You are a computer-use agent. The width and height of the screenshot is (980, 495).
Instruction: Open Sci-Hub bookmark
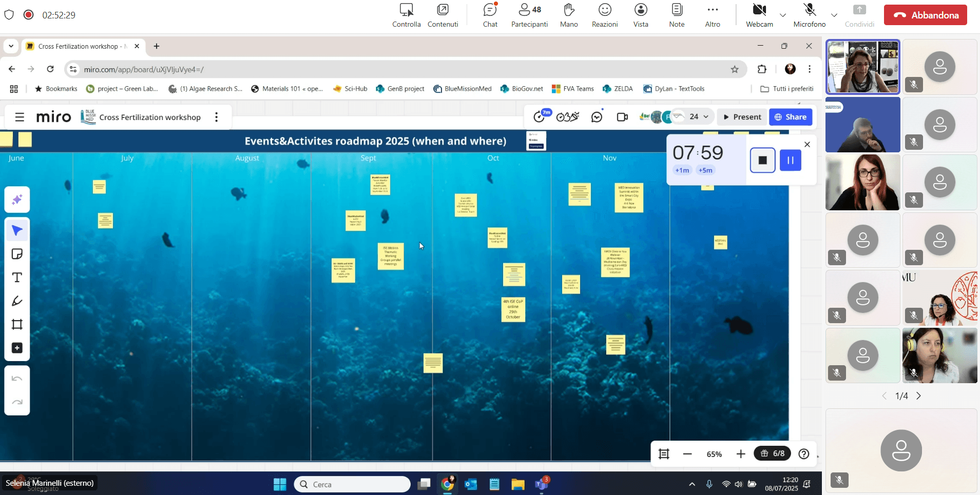click(x=350, y=89)
